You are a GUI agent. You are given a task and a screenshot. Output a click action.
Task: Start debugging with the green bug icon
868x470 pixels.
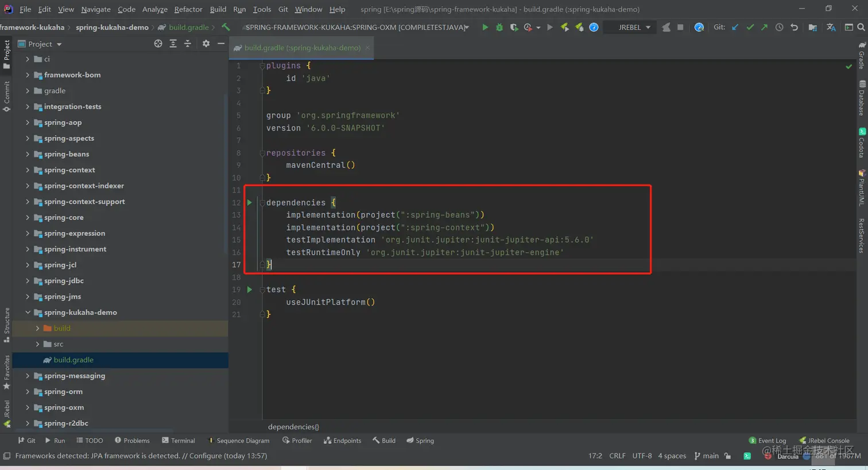[x=499, y=27]
